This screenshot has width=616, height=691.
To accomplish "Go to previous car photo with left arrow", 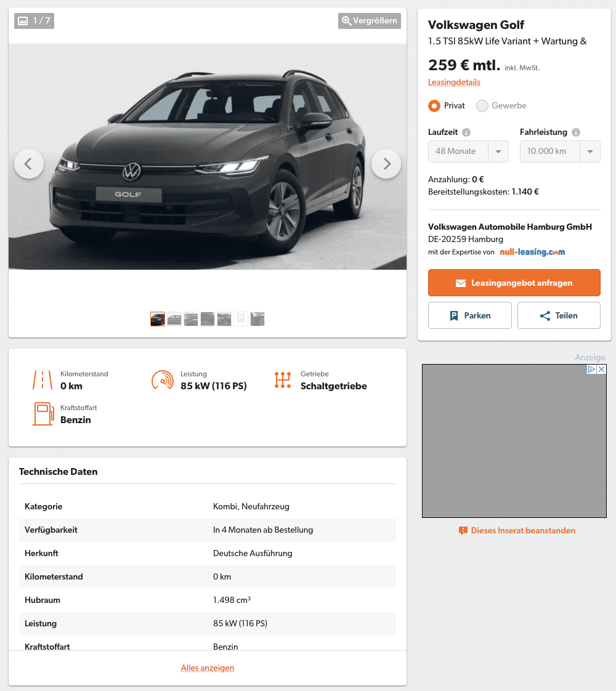I will [x=28, y=164].
